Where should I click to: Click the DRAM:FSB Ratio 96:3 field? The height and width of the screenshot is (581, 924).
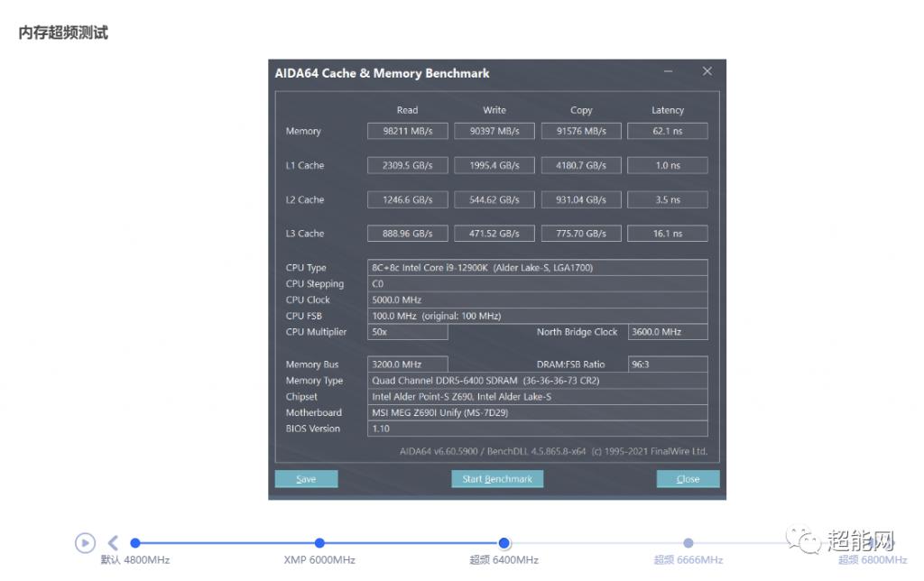[668, 364]
